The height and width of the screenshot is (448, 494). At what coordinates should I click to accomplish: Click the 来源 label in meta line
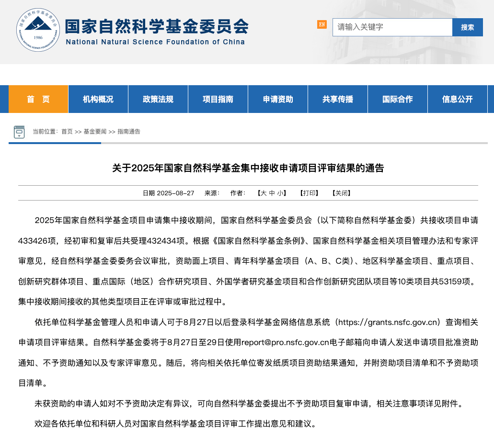(212, 193)
